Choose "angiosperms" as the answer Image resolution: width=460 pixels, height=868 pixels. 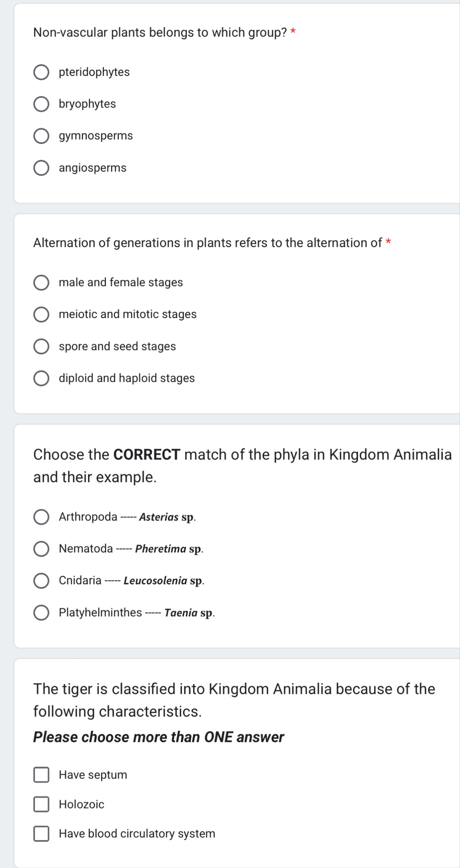click(x=42, y=168)
